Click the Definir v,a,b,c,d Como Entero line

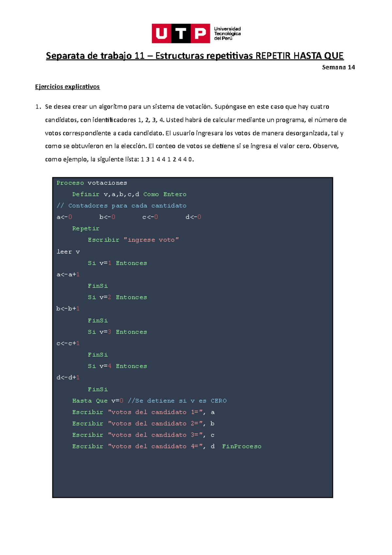(129, 194)
